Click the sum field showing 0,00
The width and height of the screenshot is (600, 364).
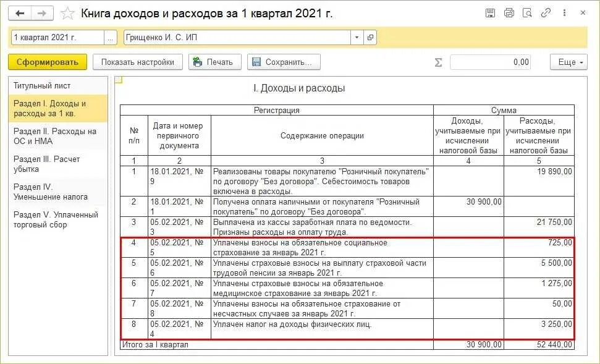pos(491,62)
